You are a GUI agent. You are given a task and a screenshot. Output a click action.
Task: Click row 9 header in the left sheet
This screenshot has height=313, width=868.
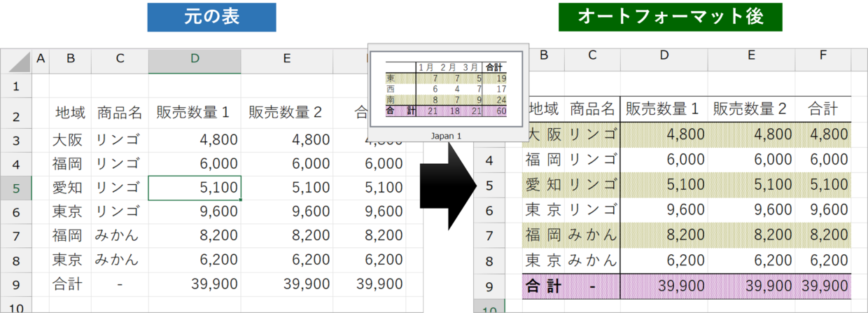(x=16, y=284)
